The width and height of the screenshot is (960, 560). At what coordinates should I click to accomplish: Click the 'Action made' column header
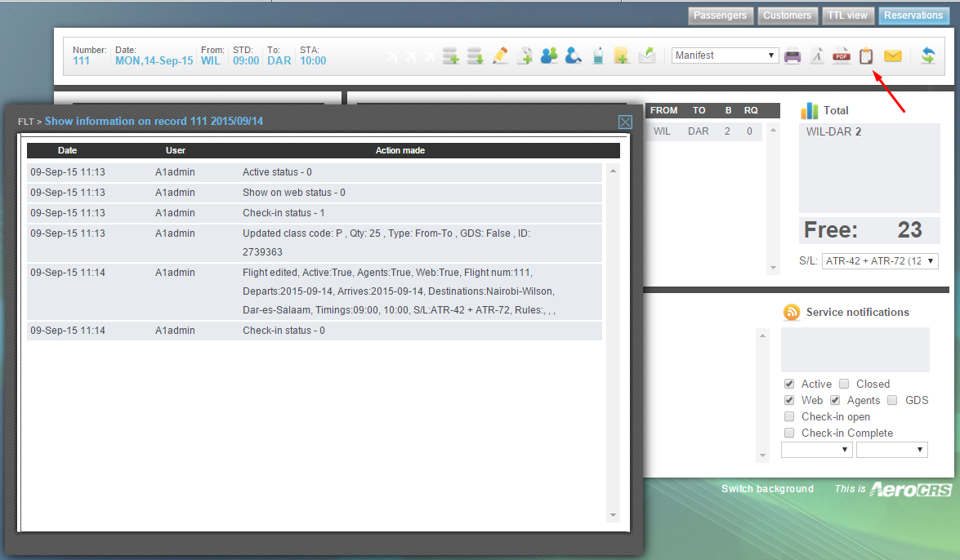[400, 150]
